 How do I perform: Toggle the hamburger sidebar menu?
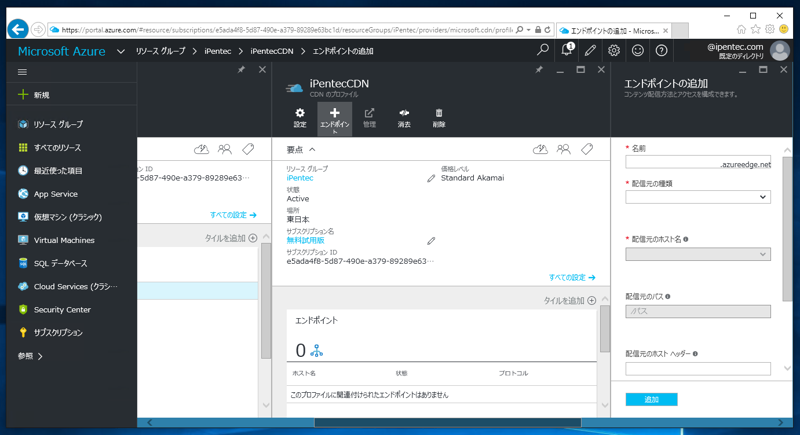[x=22, y=72]
